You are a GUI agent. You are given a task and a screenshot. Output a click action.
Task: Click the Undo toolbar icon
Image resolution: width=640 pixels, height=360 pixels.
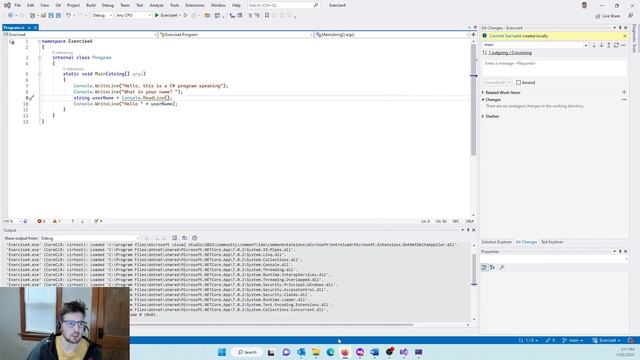(x=68, y=15)
